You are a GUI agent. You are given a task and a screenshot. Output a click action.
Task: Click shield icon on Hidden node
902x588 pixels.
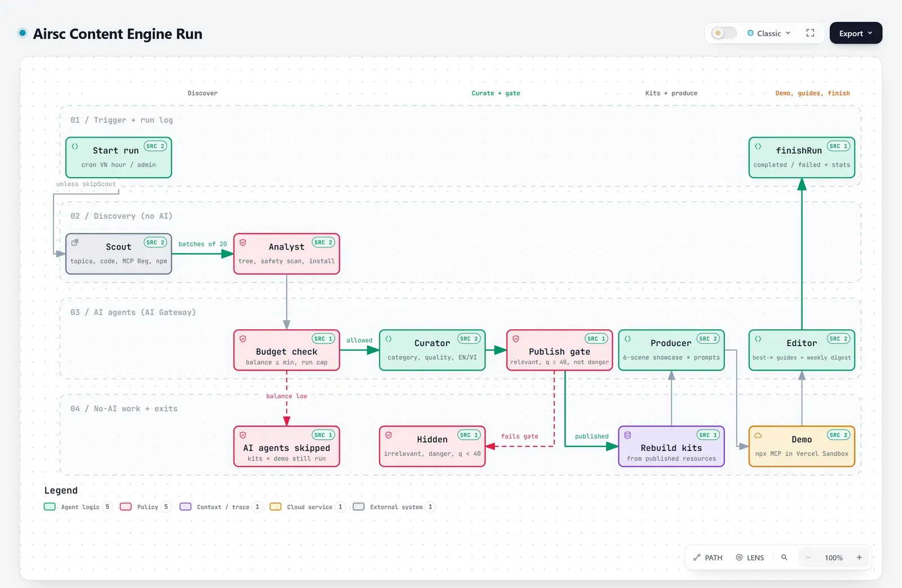(x=388, y=435)
